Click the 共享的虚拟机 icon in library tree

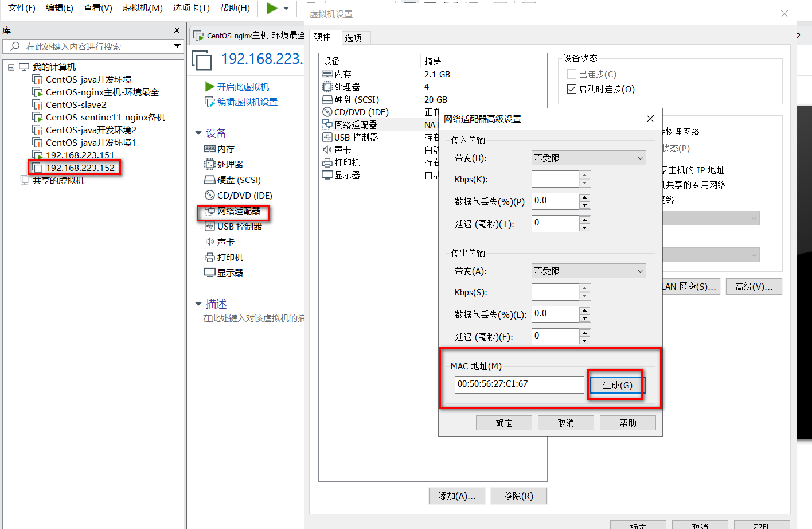(x=25, y=180)
